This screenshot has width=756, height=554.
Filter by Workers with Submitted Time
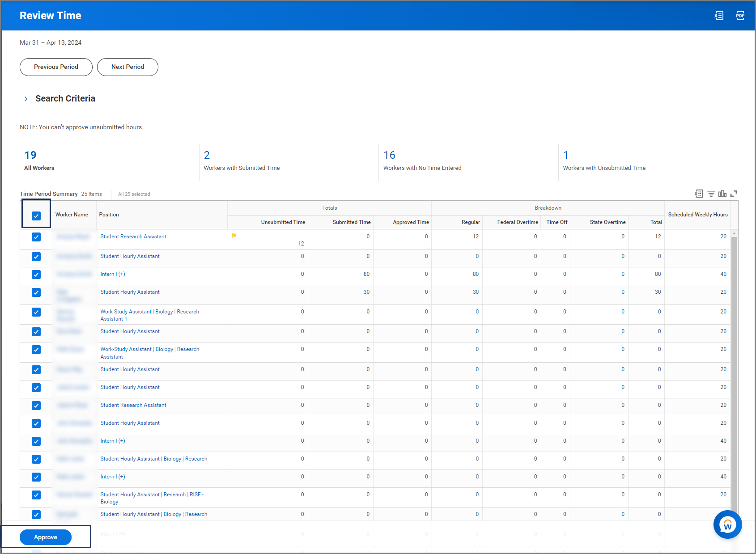[207, 155]
